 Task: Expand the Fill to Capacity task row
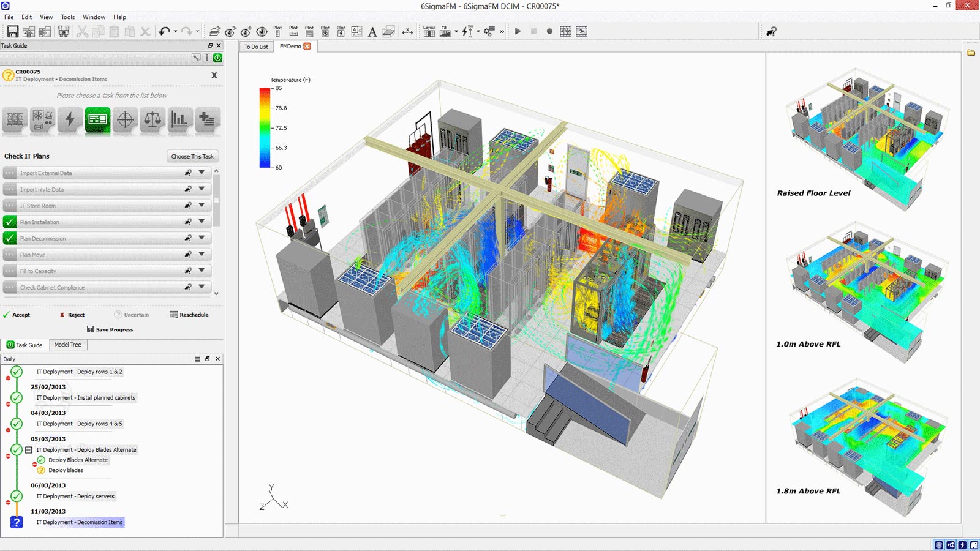coord(202,270)
